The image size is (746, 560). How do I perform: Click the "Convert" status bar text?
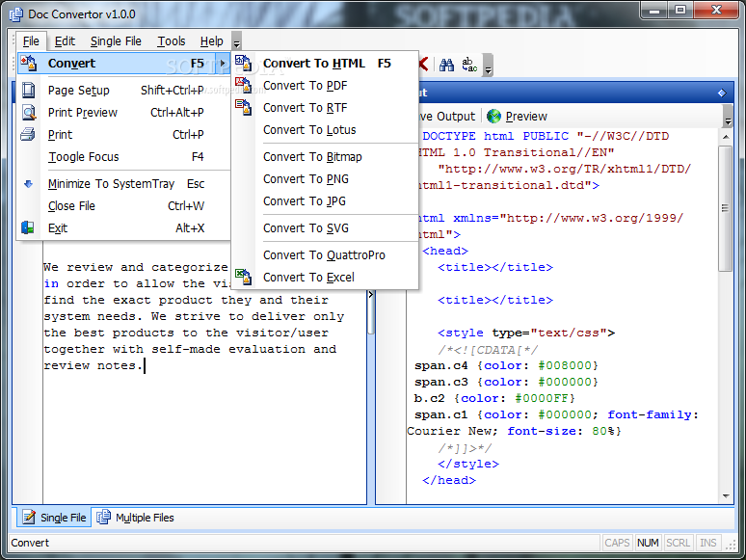(x=30, y=543)
